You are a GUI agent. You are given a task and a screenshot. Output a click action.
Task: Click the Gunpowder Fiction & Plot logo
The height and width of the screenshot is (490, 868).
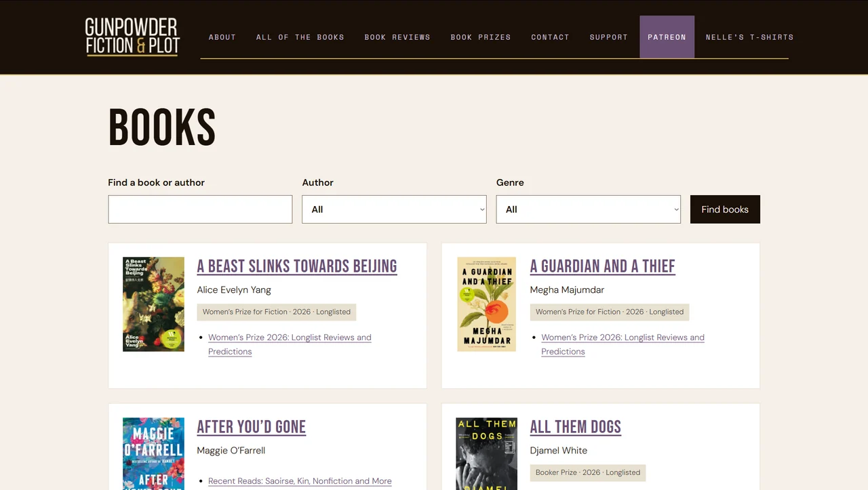coord(132,37)
